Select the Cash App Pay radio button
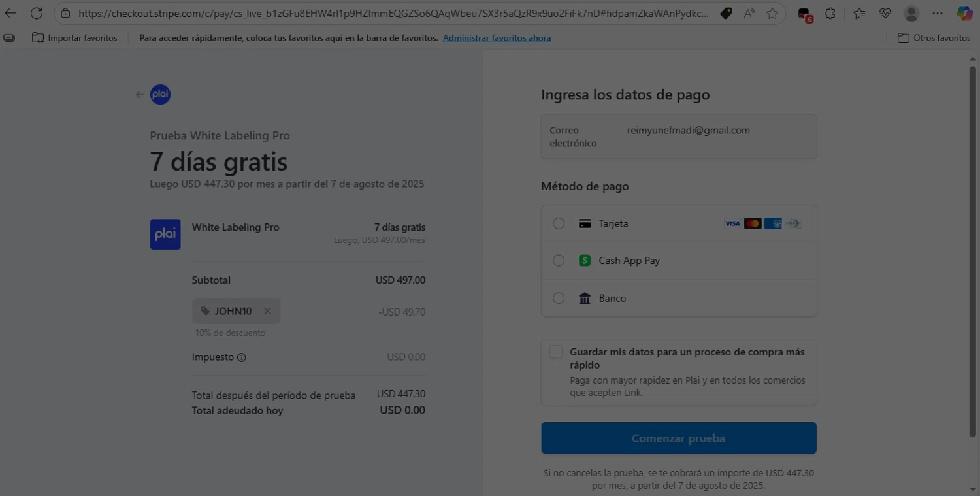This screenshot has height=496, width=980. coord(559,261)
